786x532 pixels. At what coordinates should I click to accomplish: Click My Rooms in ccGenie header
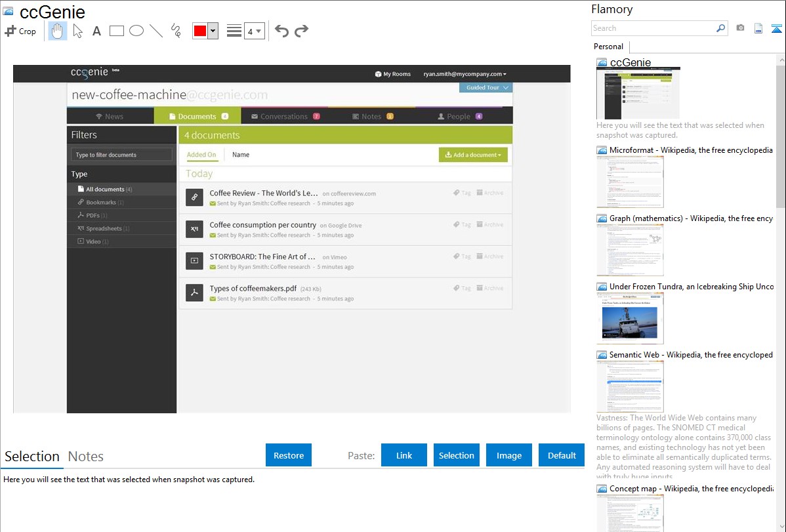(x=392, y=73)
